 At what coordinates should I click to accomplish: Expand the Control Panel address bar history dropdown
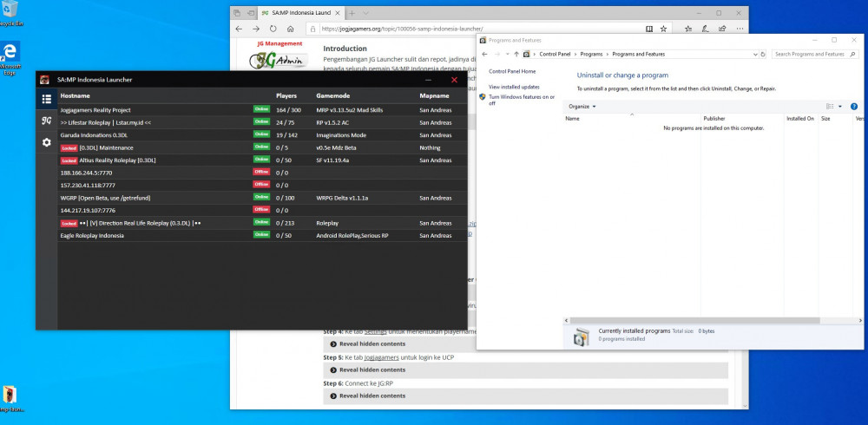(x=756, y=55)
